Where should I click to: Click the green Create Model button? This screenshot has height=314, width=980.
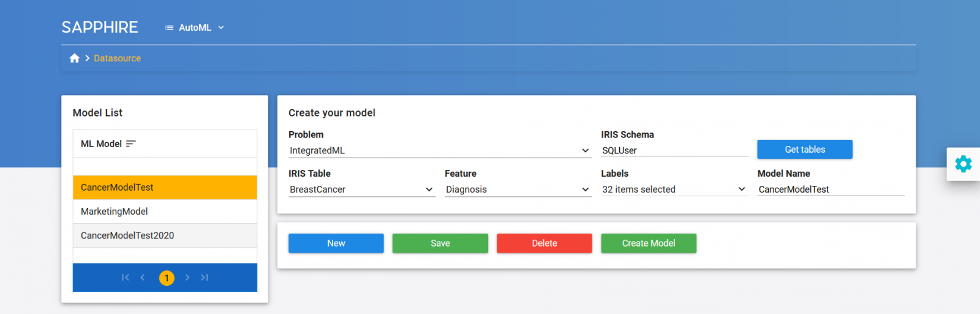tap(648, 243)
